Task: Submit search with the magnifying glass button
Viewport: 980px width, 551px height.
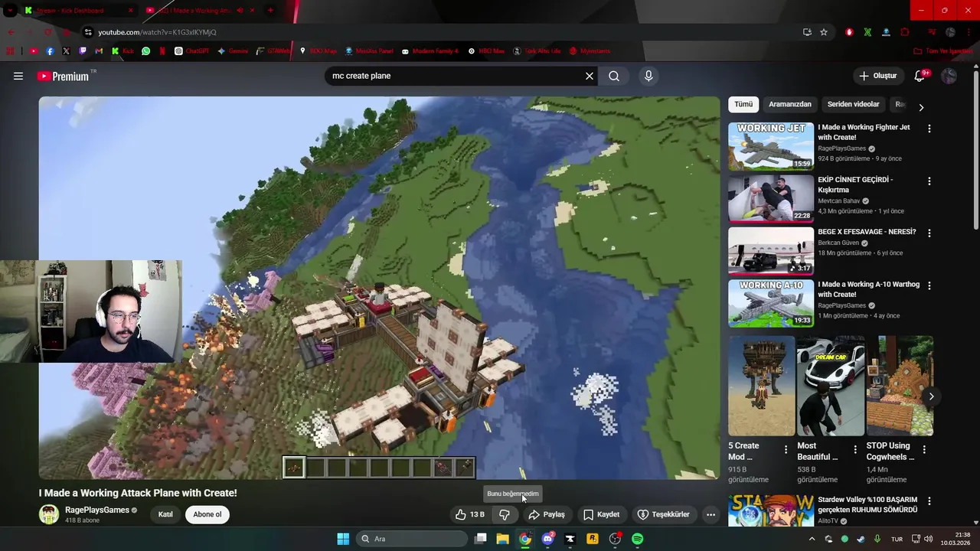Action: [x=614, y=76]
